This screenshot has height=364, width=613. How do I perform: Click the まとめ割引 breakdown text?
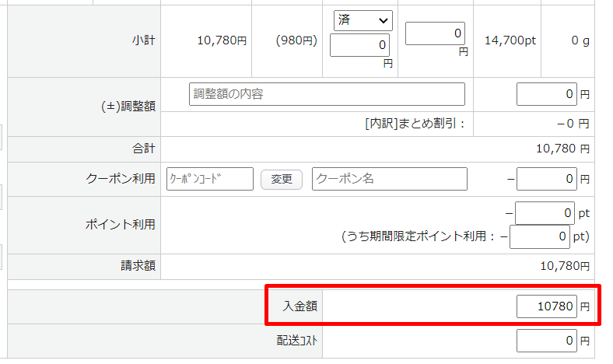tap(414, 124)
